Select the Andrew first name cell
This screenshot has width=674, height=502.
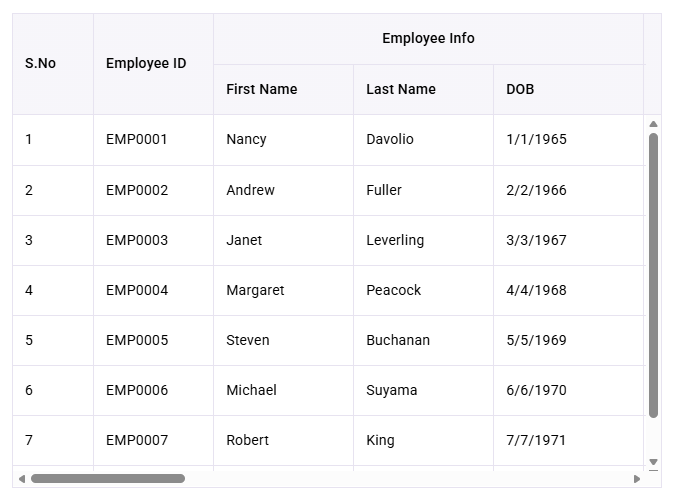tap(283, 190)
